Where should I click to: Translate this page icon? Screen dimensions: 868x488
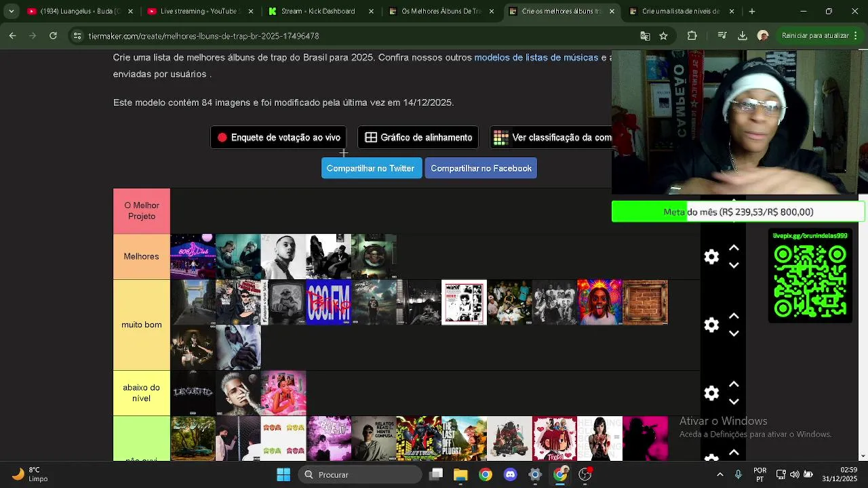645,36
